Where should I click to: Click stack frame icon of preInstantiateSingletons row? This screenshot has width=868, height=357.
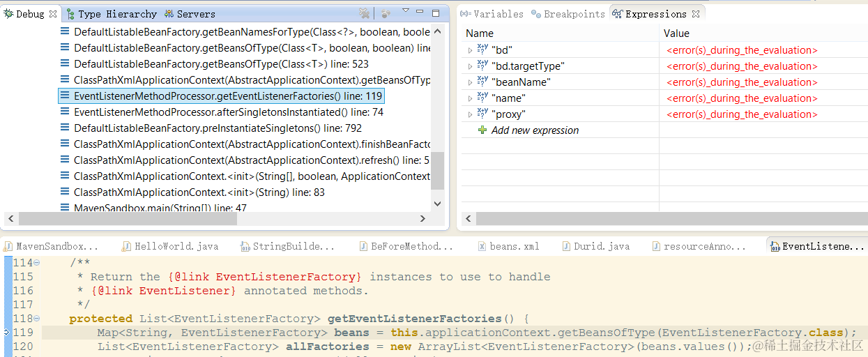(x=65, y=128)
